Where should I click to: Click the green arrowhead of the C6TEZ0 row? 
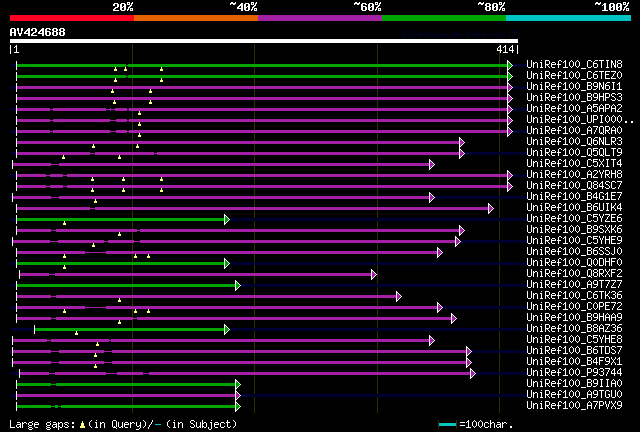tap(510, 76)
